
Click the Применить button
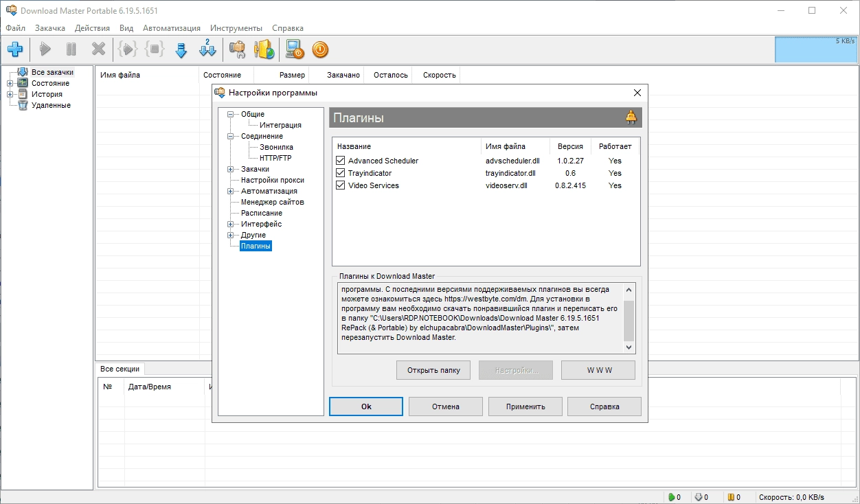point(525,406)
